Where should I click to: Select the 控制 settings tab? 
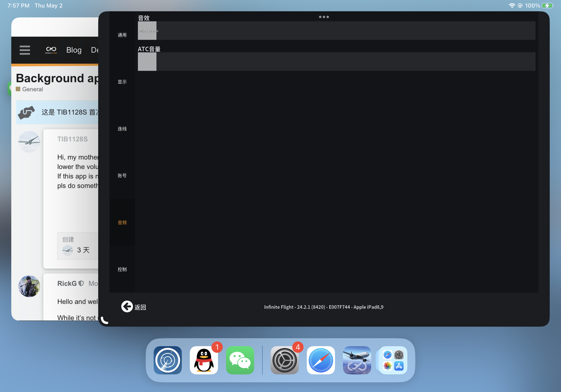(122, 269)
